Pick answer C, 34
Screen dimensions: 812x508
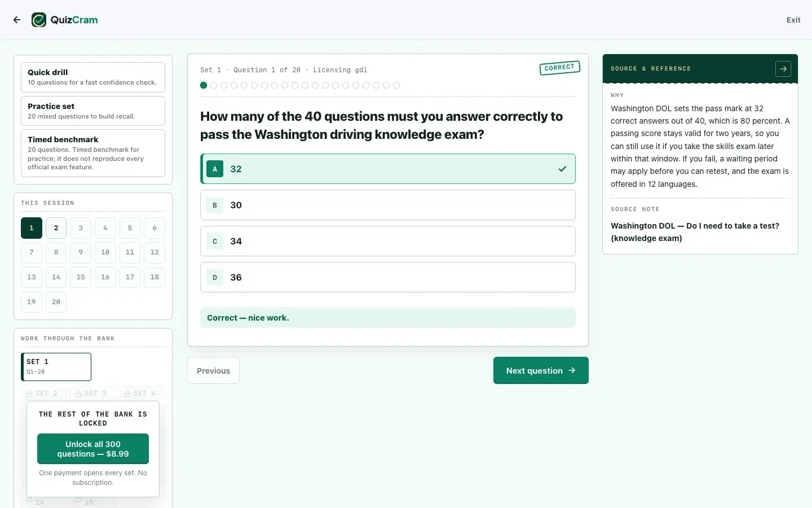[x=388, y=241]
